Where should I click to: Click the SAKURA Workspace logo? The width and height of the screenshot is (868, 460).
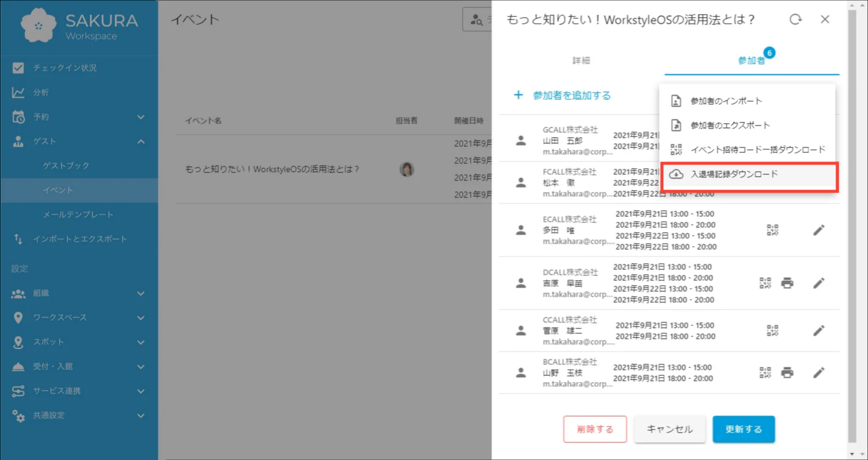79,26
